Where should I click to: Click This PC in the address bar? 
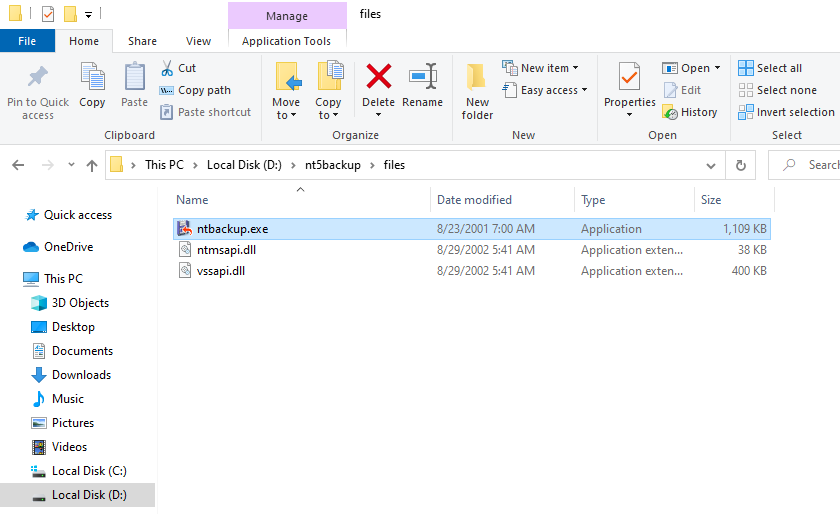point(164,165)
